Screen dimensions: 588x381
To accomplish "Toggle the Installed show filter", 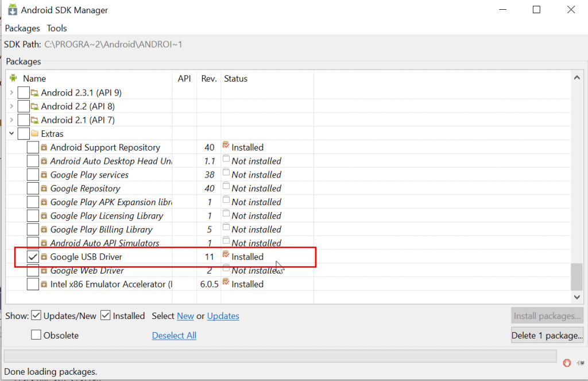I will (x=106, y=315).
